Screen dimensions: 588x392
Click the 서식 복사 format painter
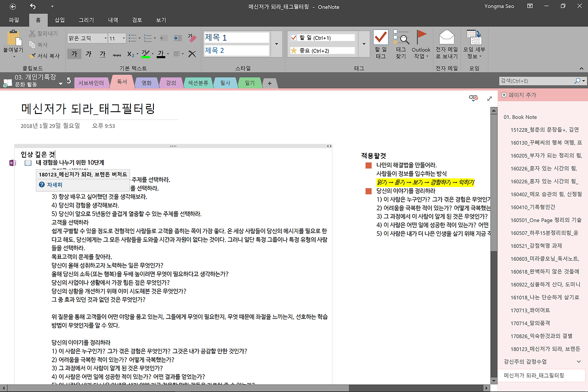tap(45, 56)
